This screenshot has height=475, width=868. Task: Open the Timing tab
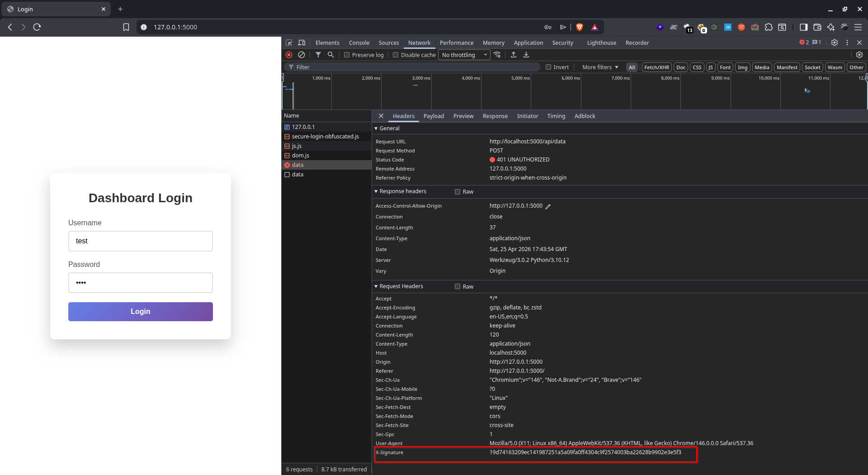[x=556, y=116]
